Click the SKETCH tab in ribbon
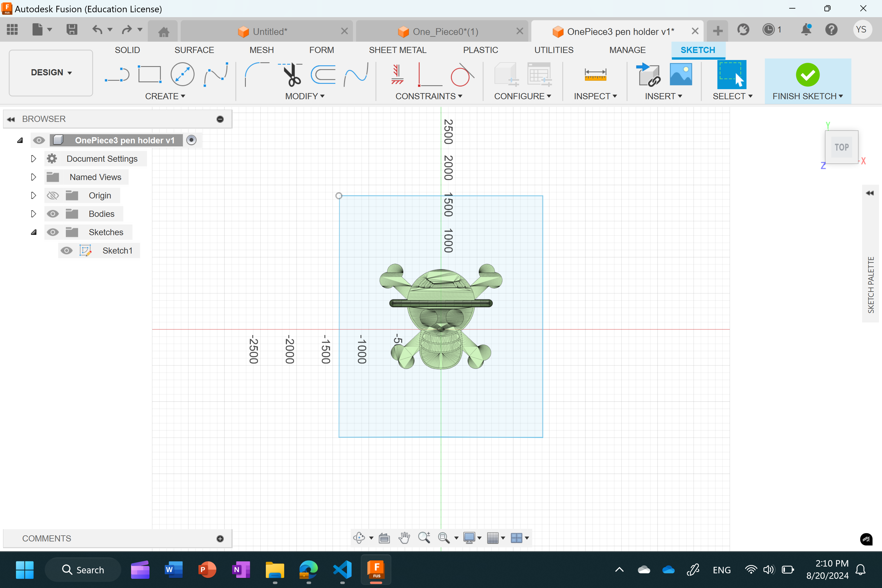Image resolution: width=882 pixels, height=588 pixels. click(x=697, y=50)
